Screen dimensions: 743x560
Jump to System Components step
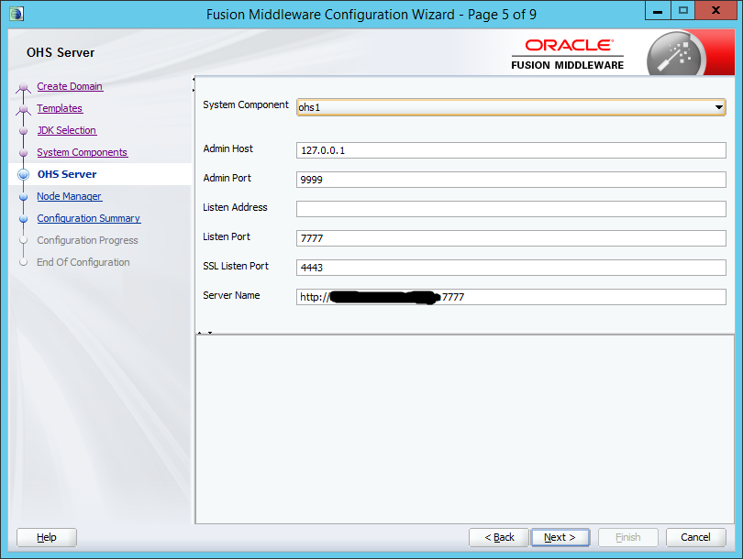pos(82,152)
